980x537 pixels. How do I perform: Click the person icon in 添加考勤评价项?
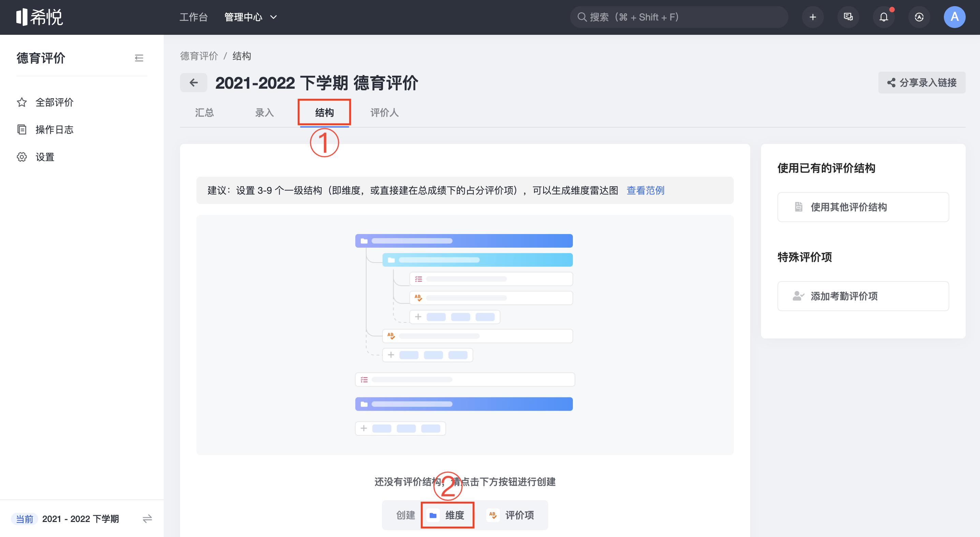pos(798,296)
